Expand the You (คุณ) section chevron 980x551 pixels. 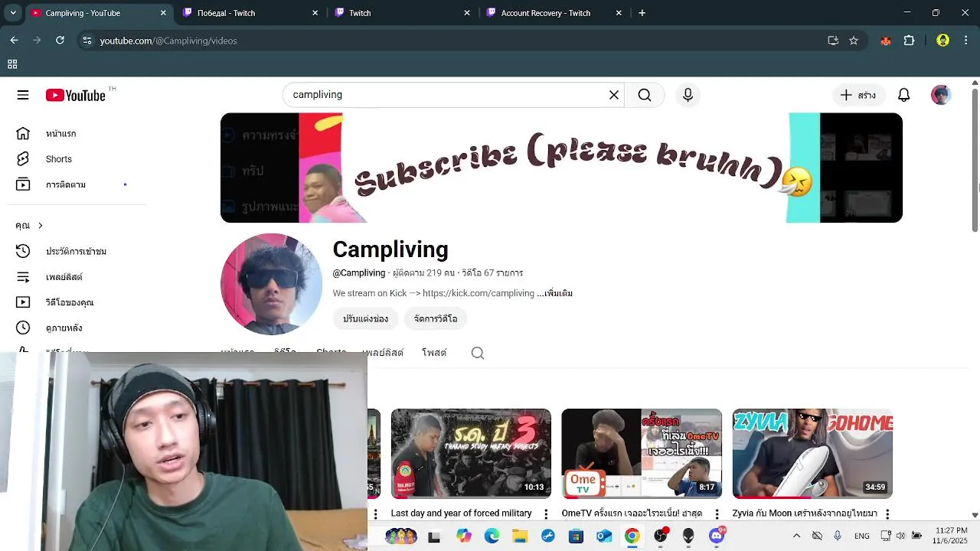point(40,225)
